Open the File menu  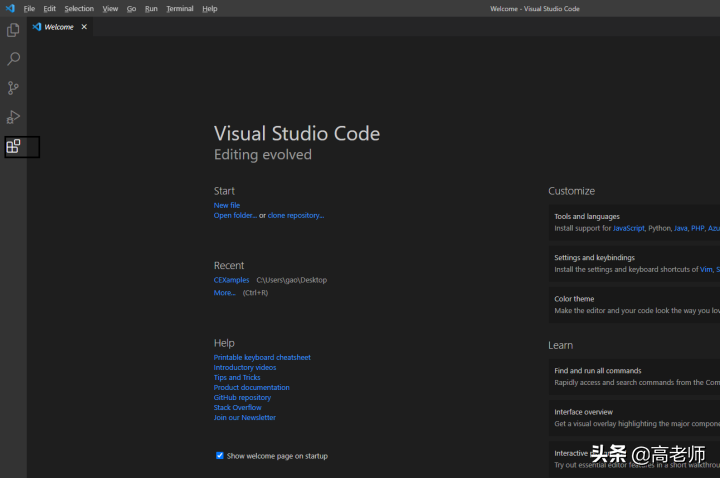[x=29, y=8]
